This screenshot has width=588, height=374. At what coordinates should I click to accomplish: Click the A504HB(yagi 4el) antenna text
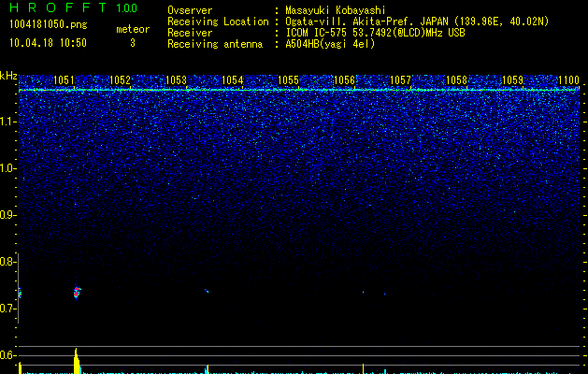point(330,44)
